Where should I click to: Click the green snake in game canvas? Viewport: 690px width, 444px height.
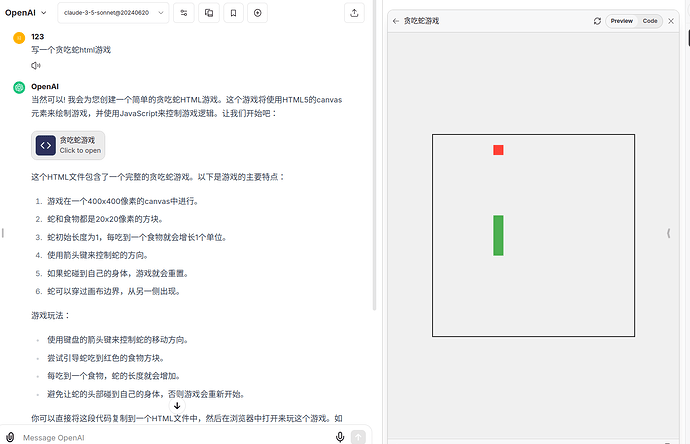pyautogui.click(x=498, y=235)
